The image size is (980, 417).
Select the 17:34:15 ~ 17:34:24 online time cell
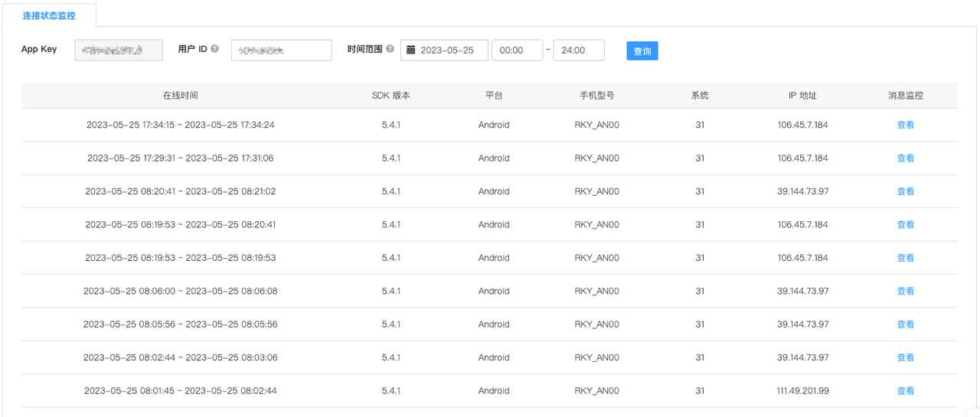pos(181,125)
